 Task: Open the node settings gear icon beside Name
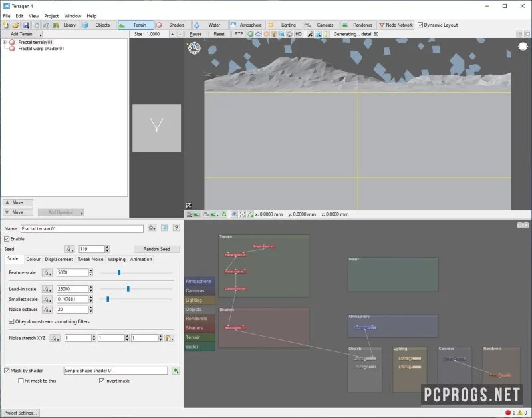point(152,228)
